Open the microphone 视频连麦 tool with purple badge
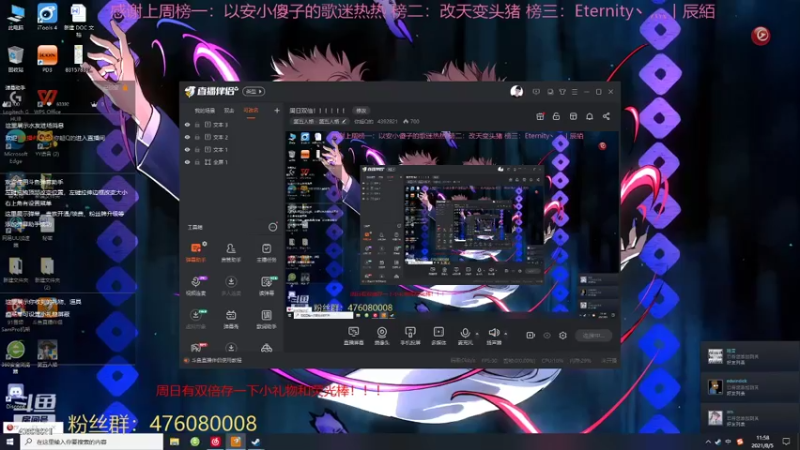The height and width of the screenshot is (450, 800). pos(195,285)
